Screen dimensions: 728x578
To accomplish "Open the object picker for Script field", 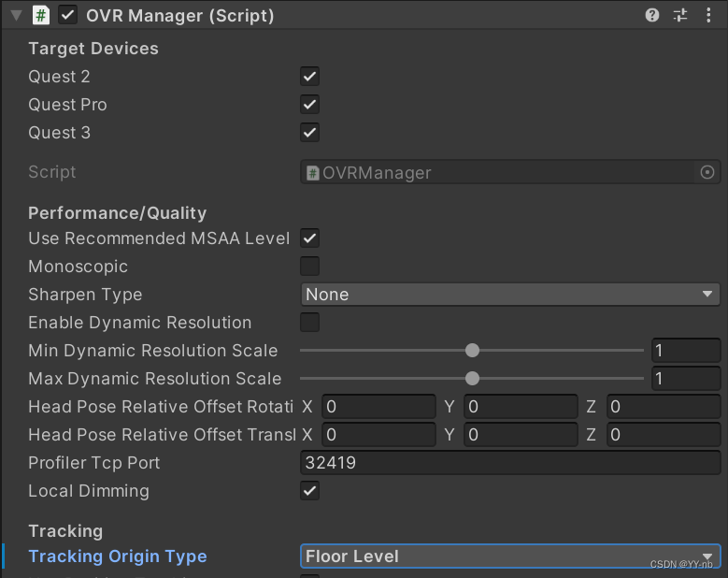I will click(707, 172).
